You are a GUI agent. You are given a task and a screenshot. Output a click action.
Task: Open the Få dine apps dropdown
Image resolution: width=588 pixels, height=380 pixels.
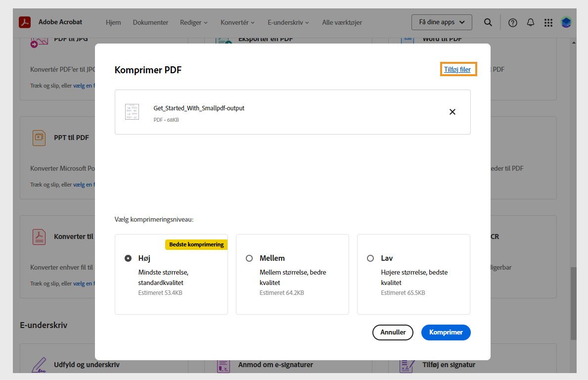tap(442, 22)
